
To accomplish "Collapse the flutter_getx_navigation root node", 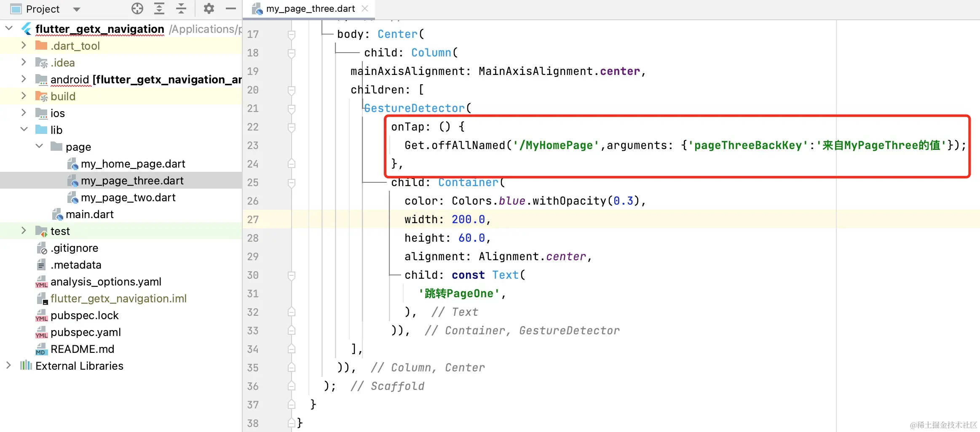I will pos(9,28).
